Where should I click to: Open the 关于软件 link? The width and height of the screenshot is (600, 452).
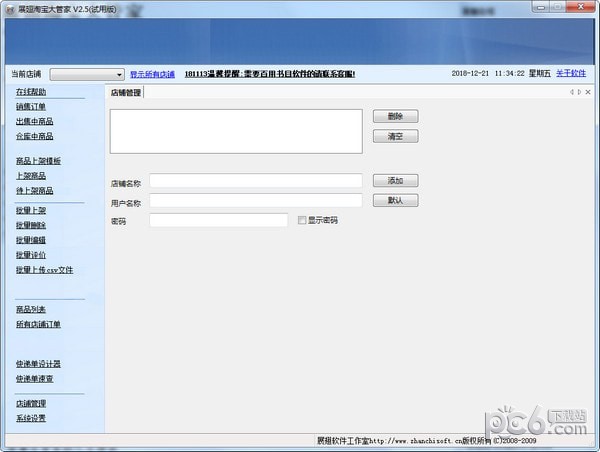571,73
